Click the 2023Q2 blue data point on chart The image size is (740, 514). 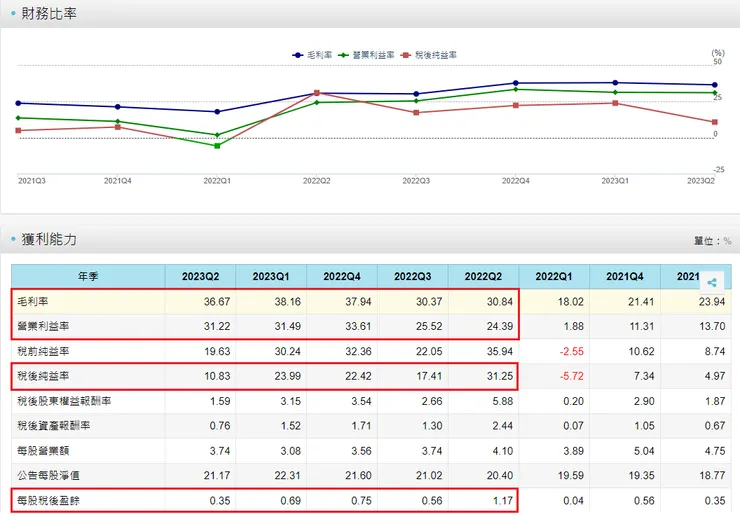(x=714, y=85)
